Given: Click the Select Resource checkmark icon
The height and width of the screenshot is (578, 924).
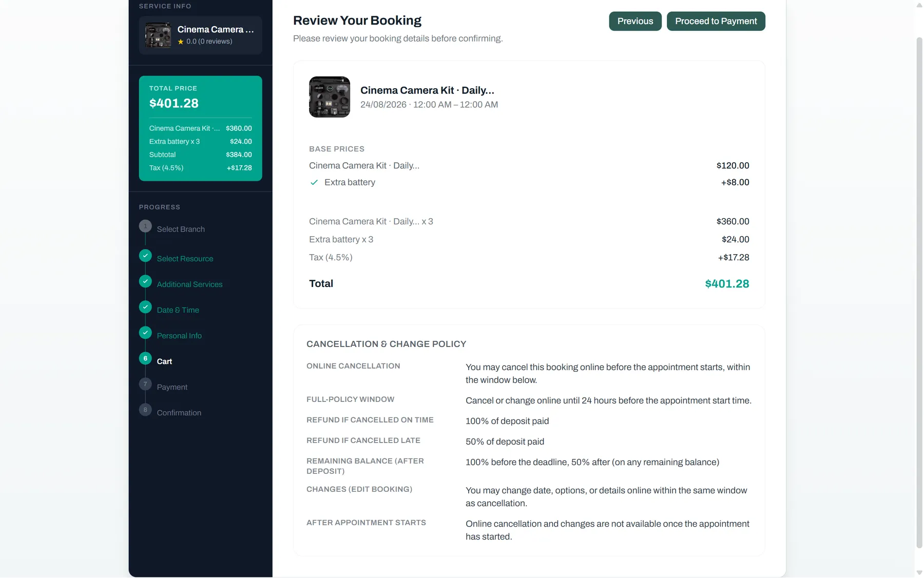Looking at the screenshot, I should (x=145, y=256).
